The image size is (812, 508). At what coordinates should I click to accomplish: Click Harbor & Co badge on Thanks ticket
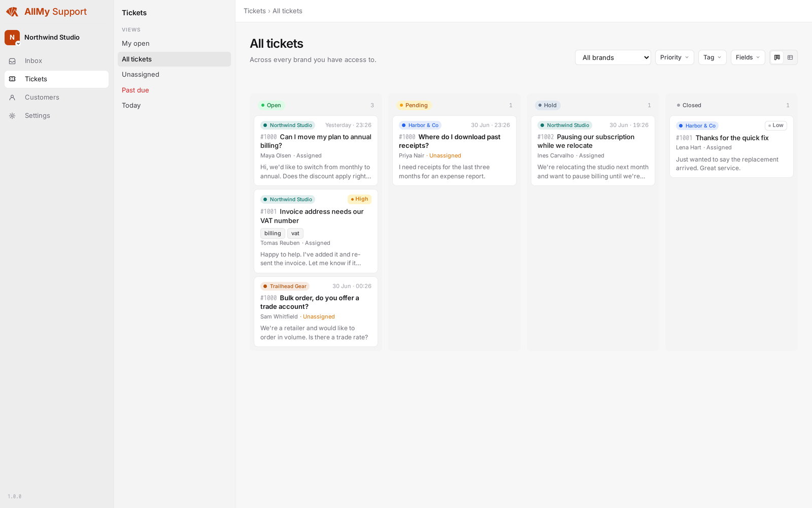[697, 126]
